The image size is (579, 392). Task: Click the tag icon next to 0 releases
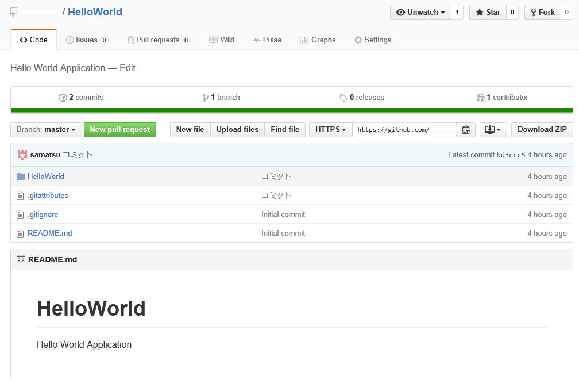343,98
